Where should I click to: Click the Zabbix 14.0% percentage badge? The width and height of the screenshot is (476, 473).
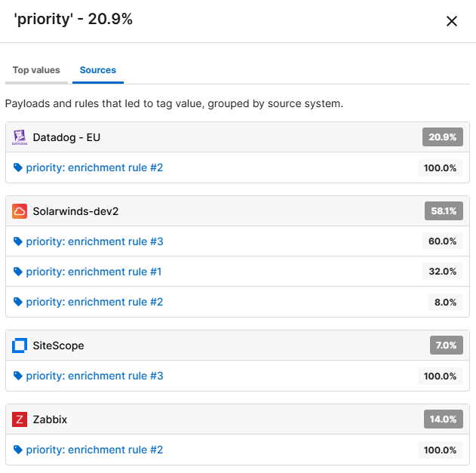click(x=443, y=419)
